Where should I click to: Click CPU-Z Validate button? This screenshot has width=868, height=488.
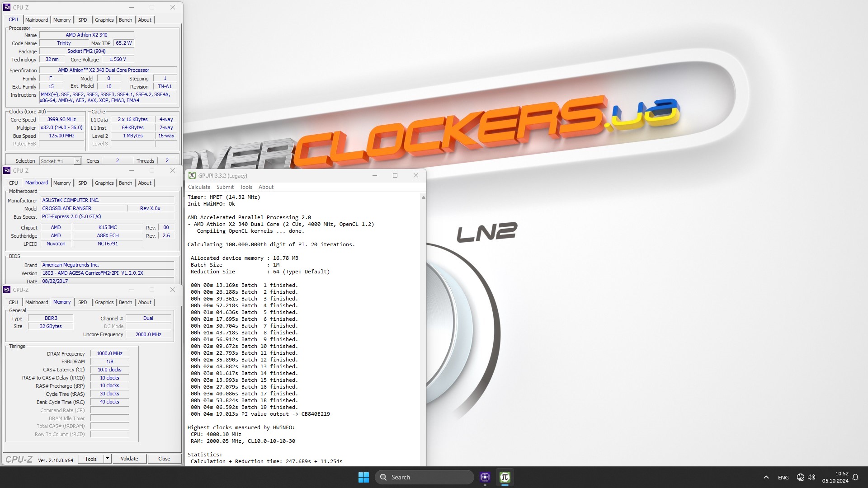[129, 459]
